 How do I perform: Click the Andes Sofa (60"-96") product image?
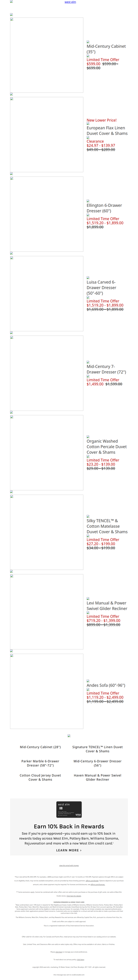click(x=47, y=691)
